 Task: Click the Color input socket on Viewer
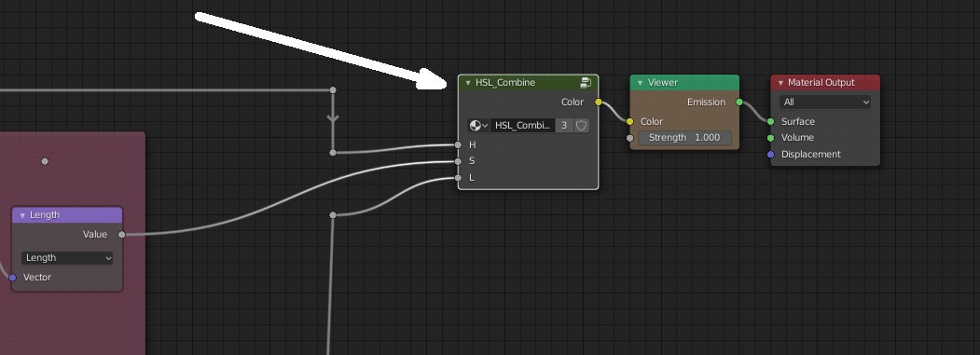[x=629, y=121]
